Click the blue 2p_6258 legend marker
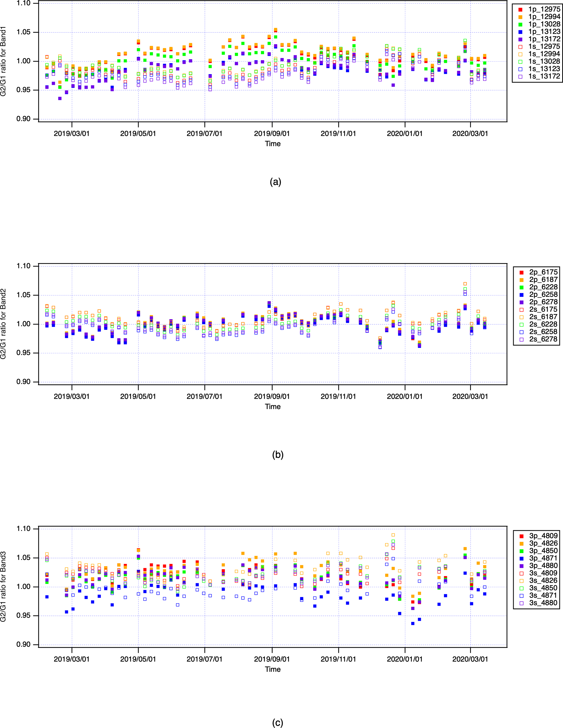Screen dimensions: 563x728 pyautogui.click(x=521, y=295)
